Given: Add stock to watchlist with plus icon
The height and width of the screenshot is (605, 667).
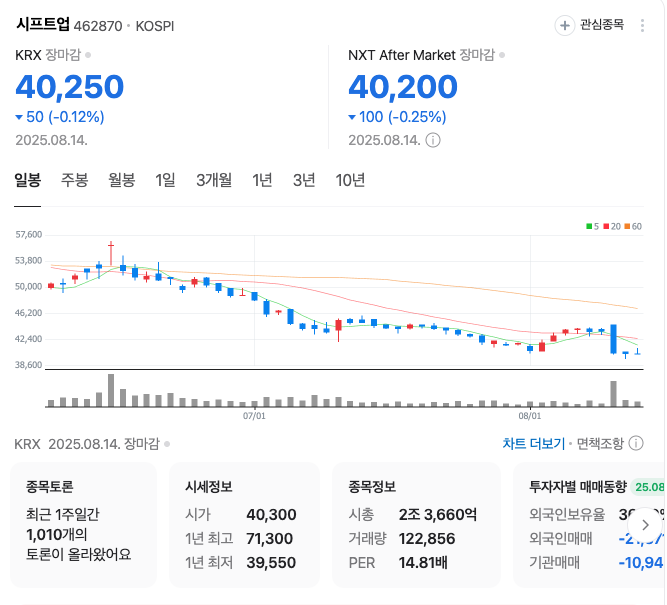Looking at the screenshot, I should coord(564,26).
